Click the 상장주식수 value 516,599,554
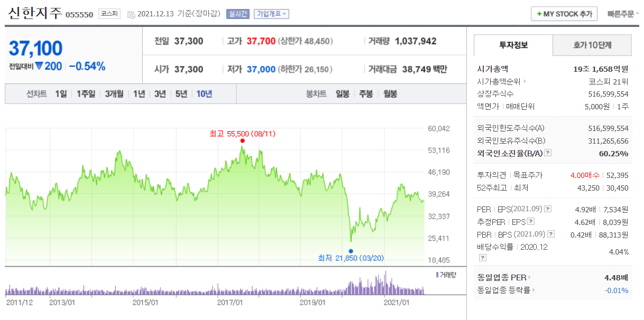This screenshot has width=644, height=320. click(608, 94)
